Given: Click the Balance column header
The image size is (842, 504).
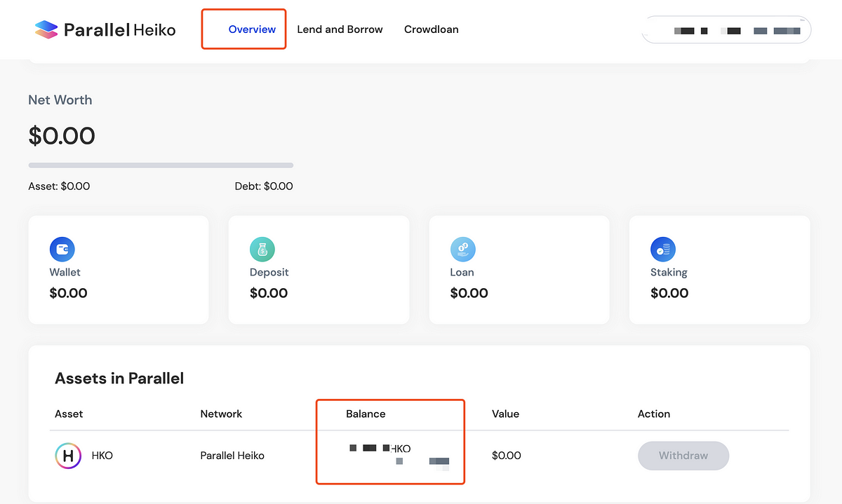Looking at the screenshot, I should click(x=366, y=414).
